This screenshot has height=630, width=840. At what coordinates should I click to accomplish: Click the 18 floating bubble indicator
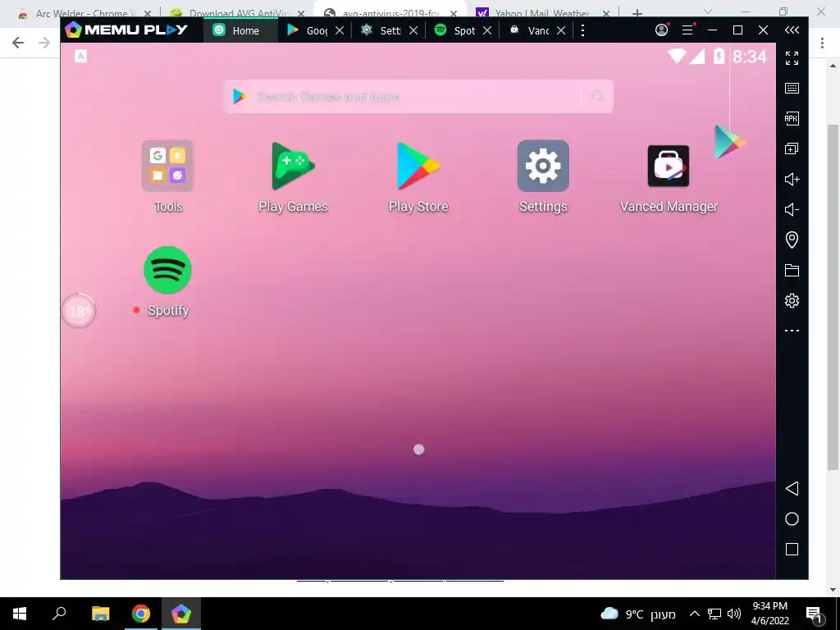pyautogui.click(x=78, y=311)
